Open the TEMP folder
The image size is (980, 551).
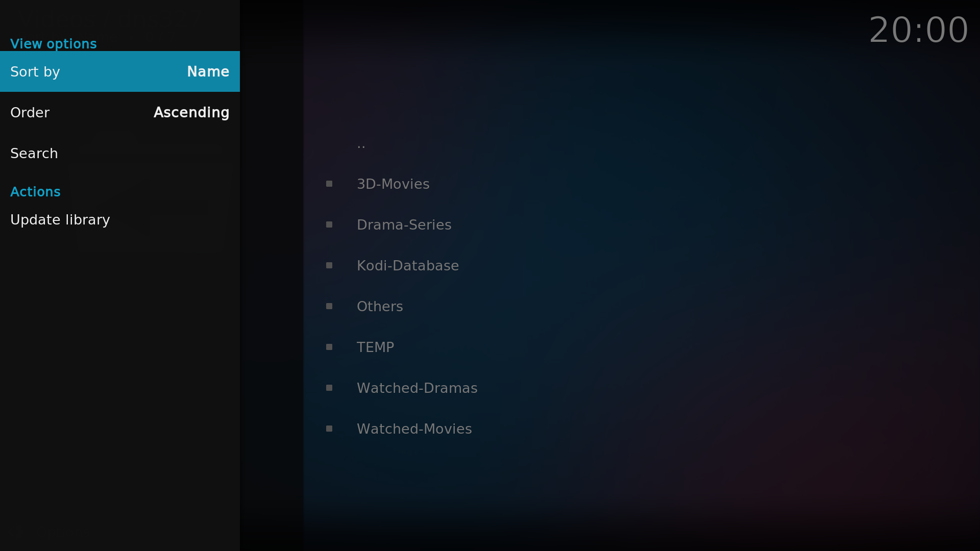pos(375,347)
